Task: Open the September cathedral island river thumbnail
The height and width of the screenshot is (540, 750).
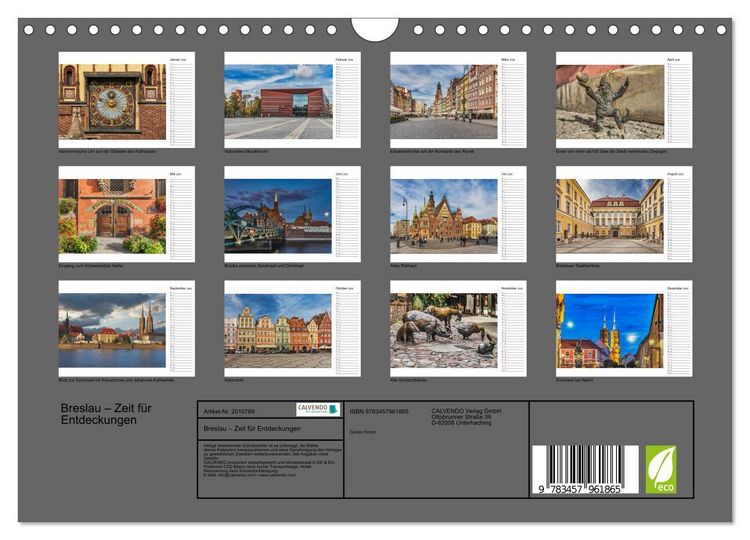Action: coord(127,328)
